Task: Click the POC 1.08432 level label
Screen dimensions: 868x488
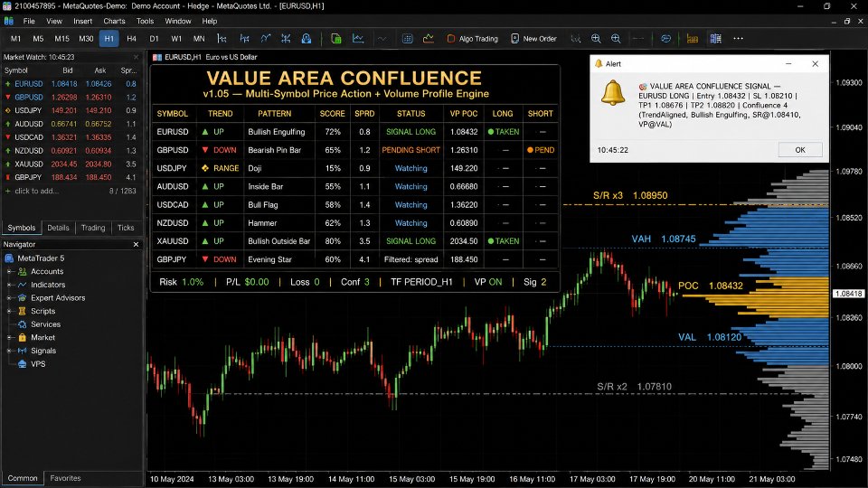Action: click(x=711, y=286)
